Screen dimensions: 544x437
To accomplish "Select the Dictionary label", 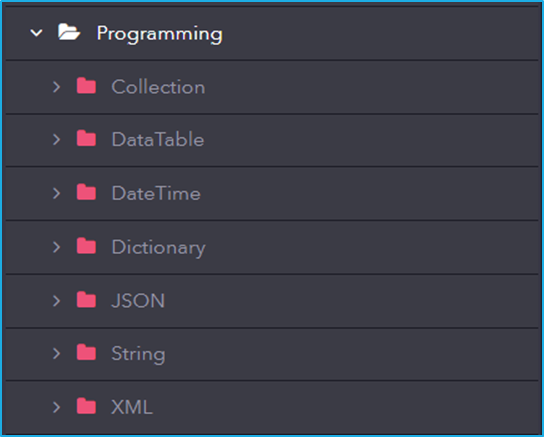I will pyautogui.click(x=159, y=248).
